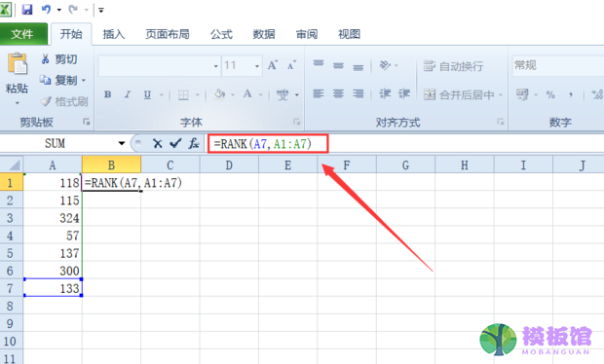Expand the font size dropdown
This screenshot has height=364, width=604.
[257, 66]
